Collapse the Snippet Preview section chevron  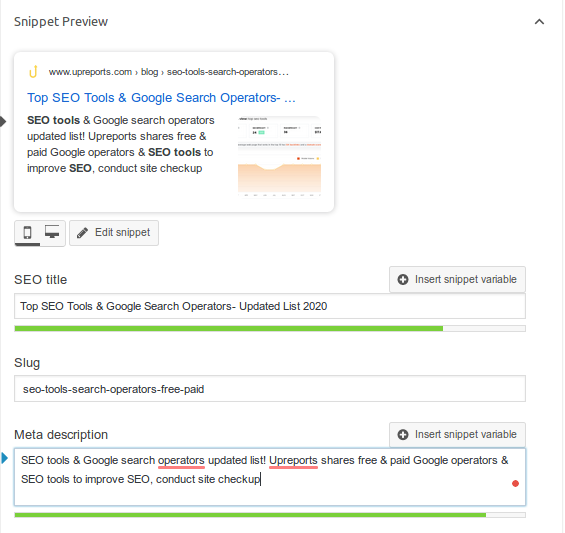point(539,22)
